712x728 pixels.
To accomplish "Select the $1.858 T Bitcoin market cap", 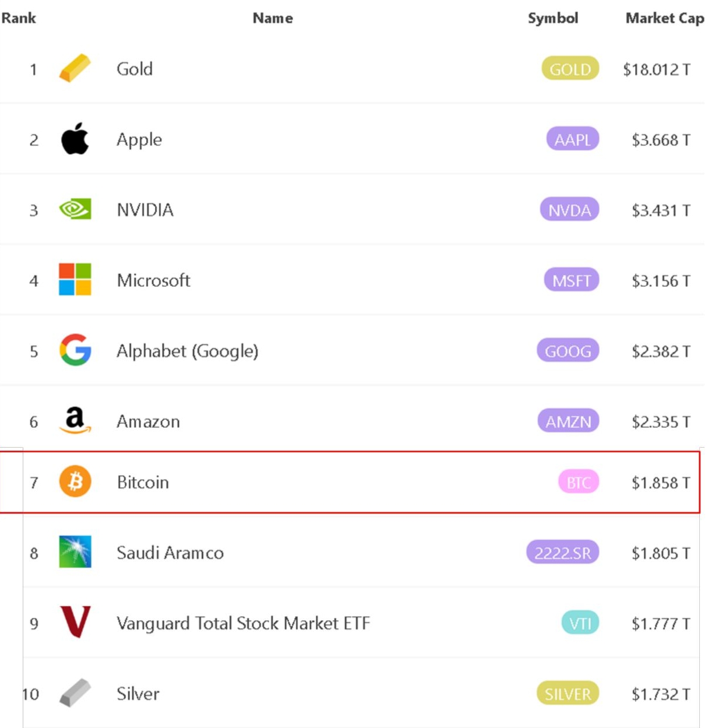I will [661, 483].
